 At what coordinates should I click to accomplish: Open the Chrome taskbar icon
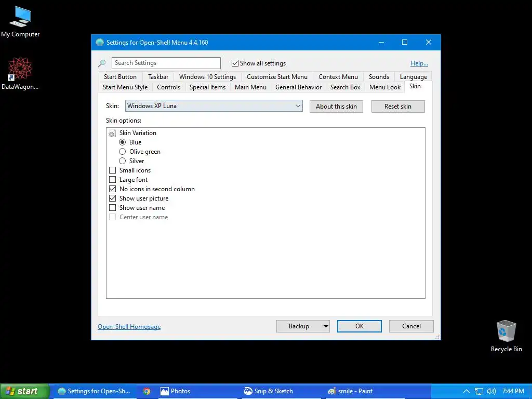[x=147, y=391]
